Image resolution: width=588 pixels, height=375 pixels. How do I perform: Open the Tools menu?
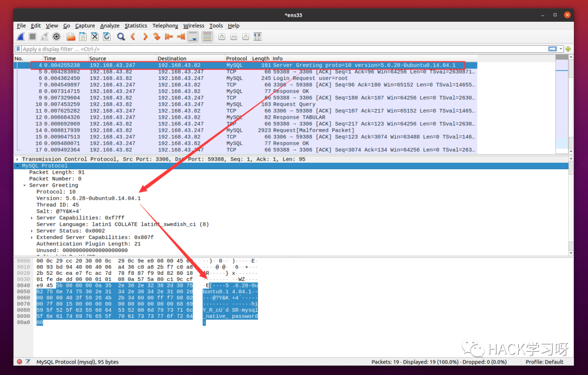(x=216, y=26)
